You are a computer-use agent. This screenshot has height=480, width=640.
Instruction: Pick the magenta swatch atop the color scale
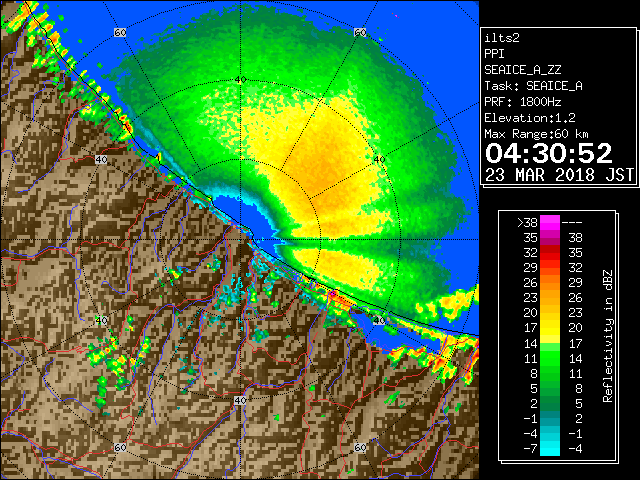[x=550, y=223]
